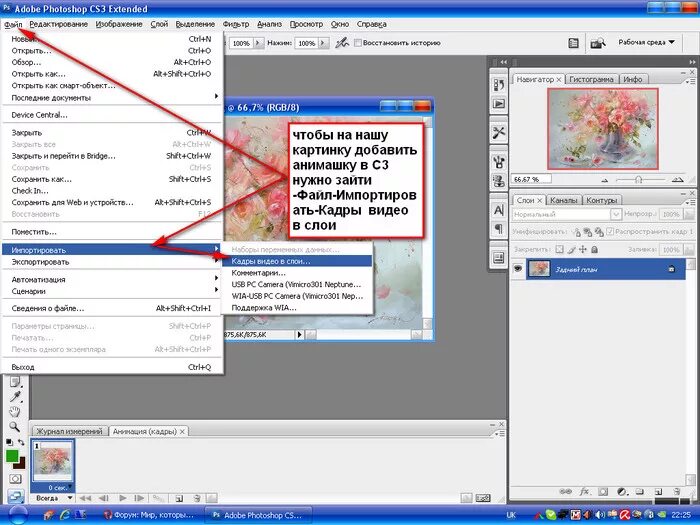Delete selected frame in Animation panel
Image resolution: width=700 pixels, height=525 pixels.
pyautogui.click(x=197, y=498)
